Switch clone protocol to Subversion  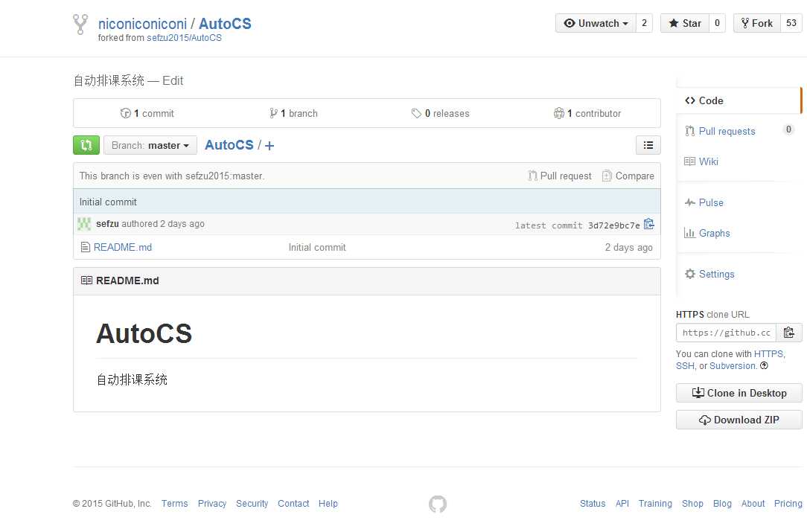(733, 366)
